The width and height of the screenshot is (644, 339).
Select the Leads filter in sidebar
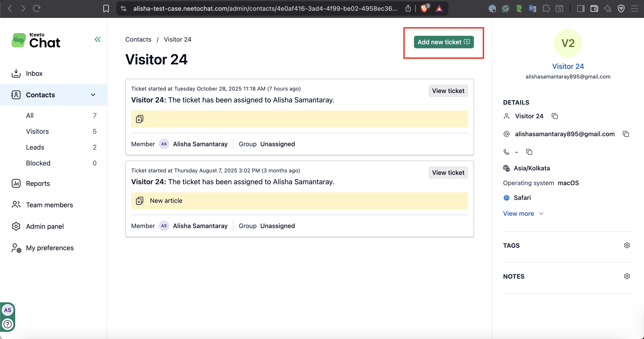[35, 147]
